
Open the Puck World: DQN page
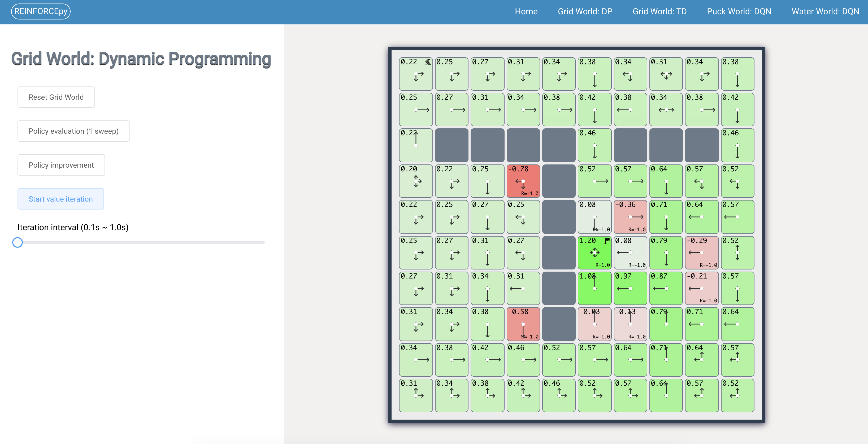click(x=739, y=11)
